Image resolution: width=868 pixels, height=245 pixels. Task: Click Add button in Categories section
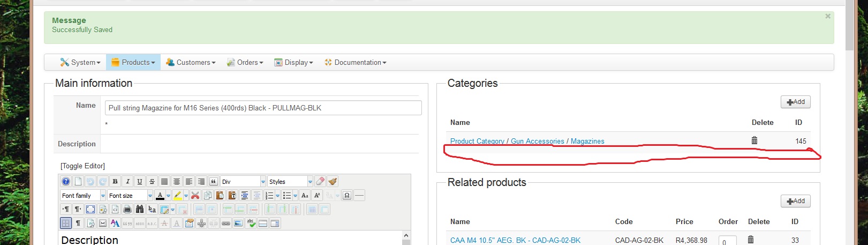(796, 102)
